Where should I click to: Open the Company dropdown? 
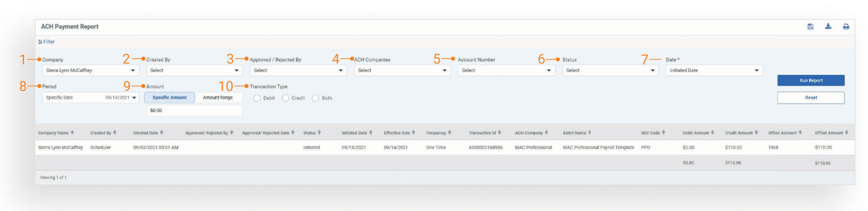click(x=90, y=71)
